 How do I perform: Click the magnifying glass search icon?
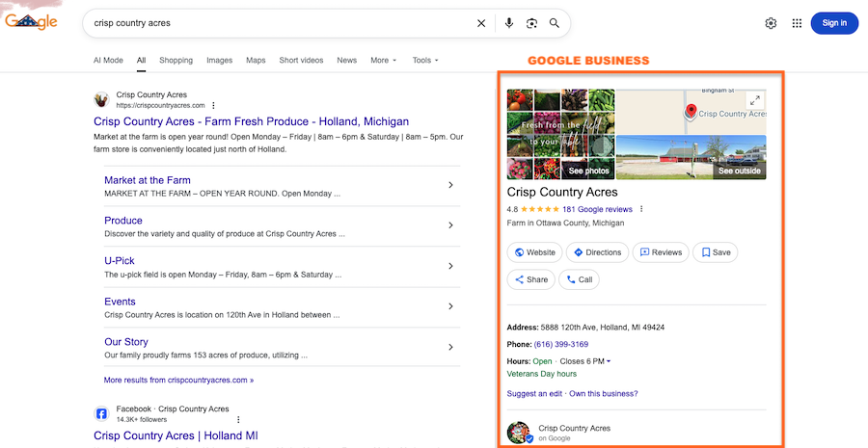(555, 23)
